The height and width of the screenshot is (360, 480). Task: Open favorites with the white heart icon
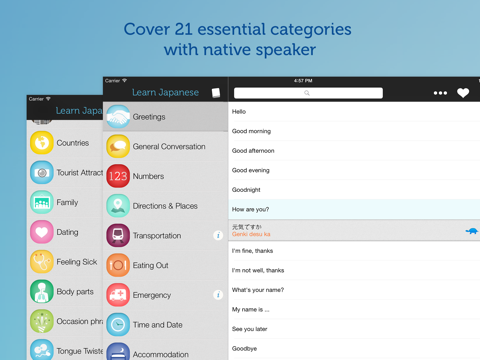463,93
